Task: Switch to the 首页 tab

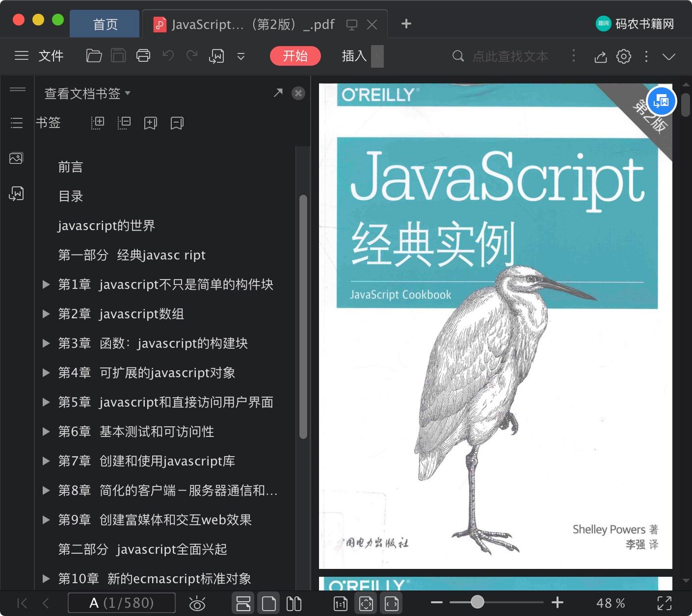Action: pyautogui.click(x=105, y=24)
